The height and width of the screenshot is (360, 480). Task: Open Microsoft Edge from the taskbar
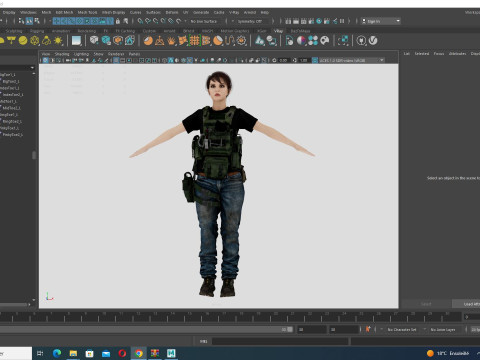coord(57,353)
